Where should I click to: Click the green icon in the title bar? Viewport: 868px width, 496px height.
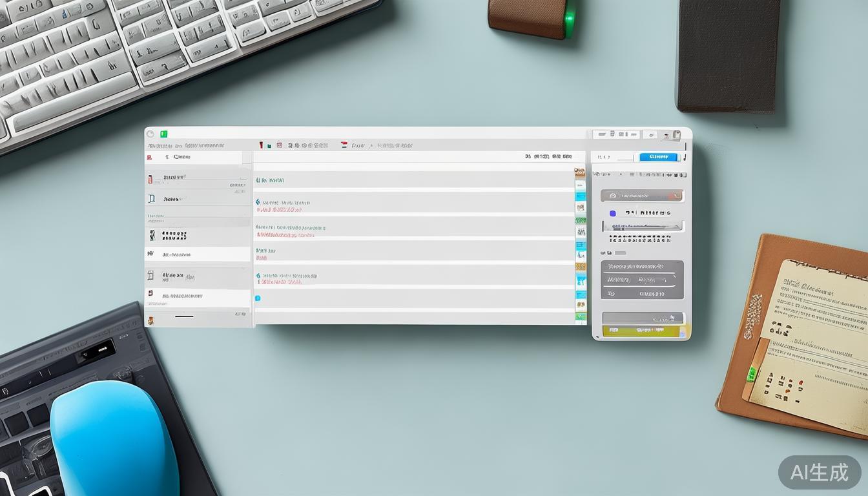tap(164, 134)
